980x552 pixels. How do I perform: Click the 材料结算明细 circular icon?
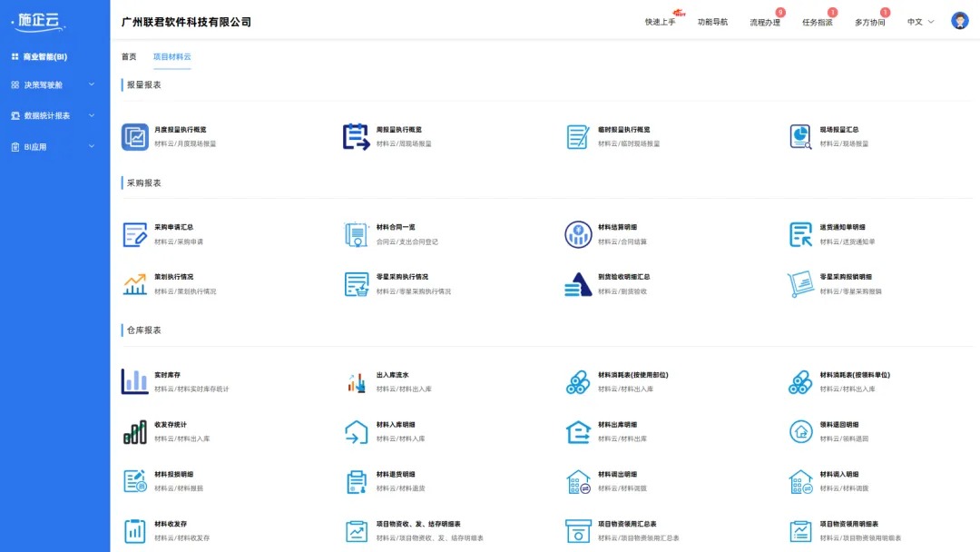click(580, 235)
